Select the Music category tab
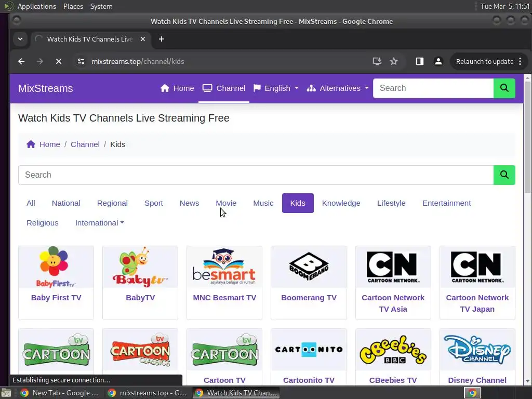The width and height of the screenshot is (532, 399). point(263,203)
